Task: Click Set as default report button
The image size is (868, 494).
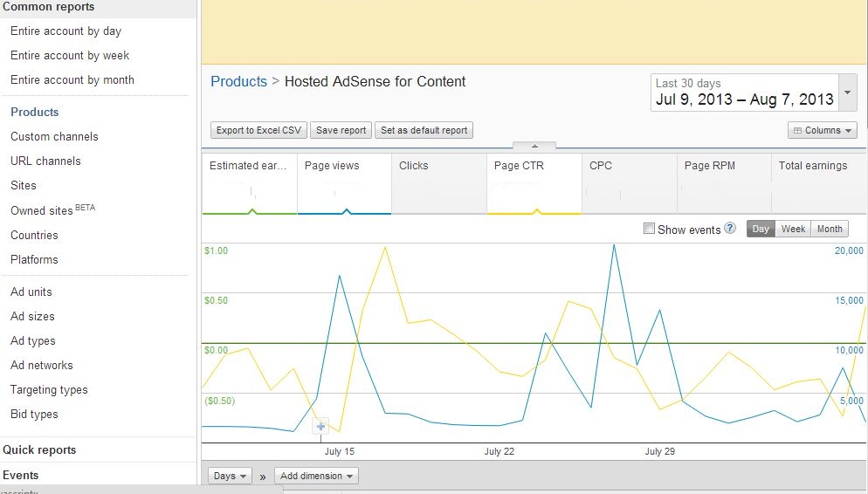Action: pos(424,131)
